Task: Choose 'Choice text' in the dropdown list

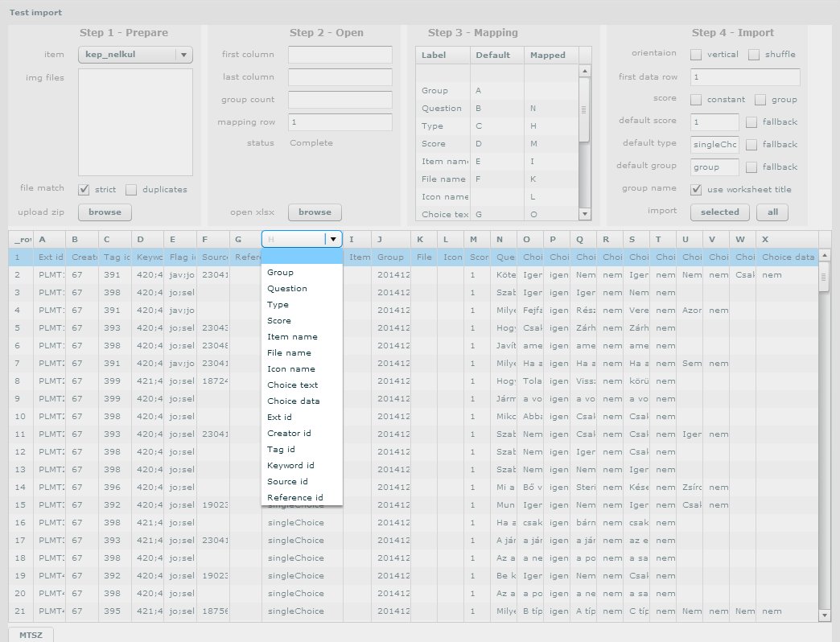Action: coord(293,385)
